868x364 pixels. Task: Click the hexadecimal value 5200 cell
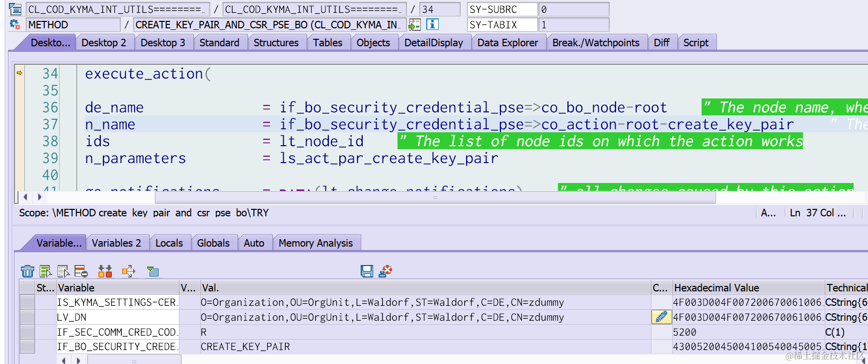(748, 332)
